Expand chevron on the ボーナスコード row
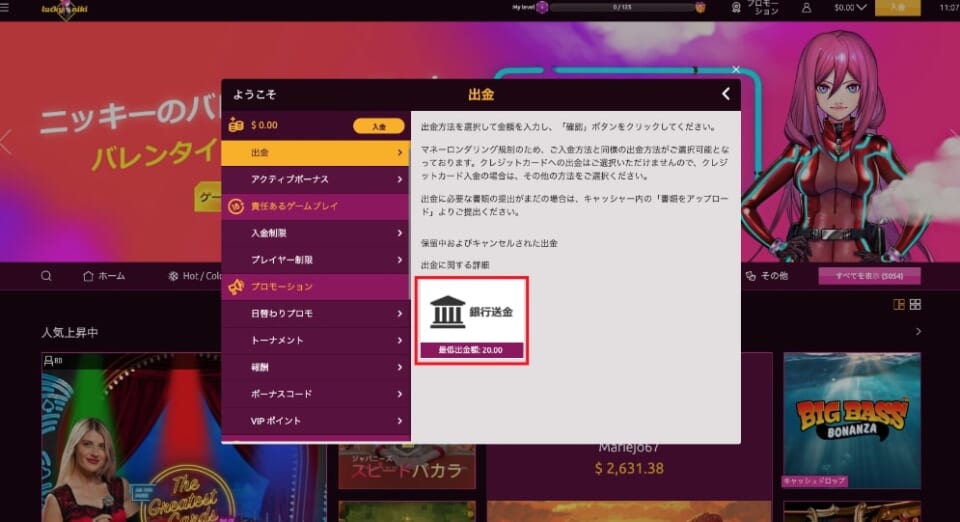960x522 pixels. [400, 394]
